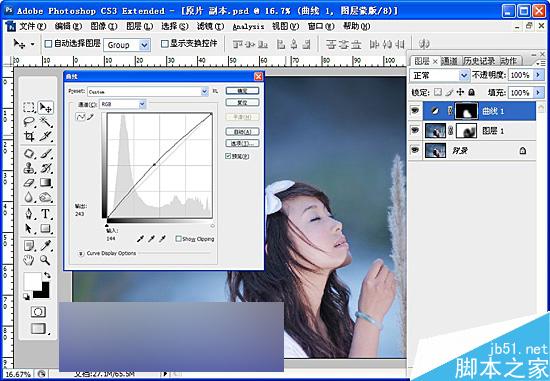Select the Hand tool
550x381 pixels.
tap(29, 260)
